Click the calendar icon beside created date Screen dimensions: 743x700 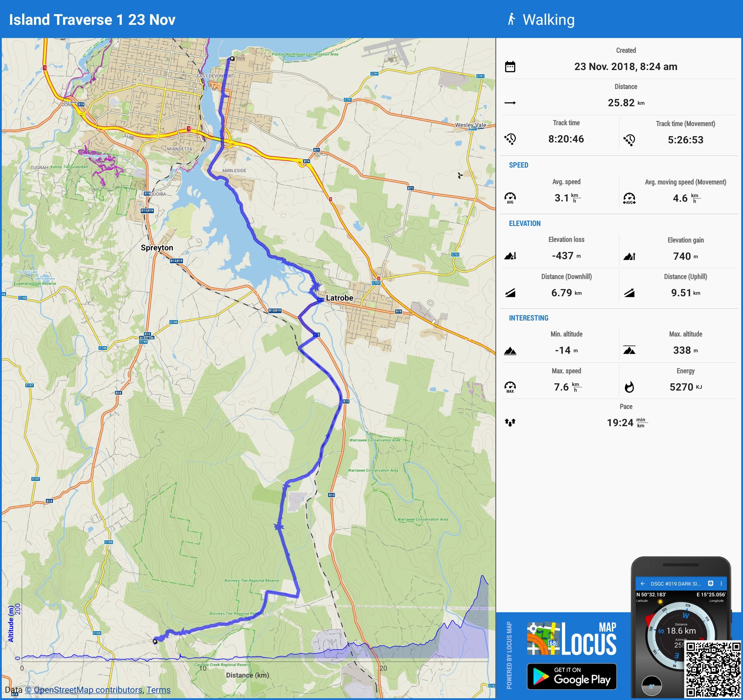[x=510, y=67]
